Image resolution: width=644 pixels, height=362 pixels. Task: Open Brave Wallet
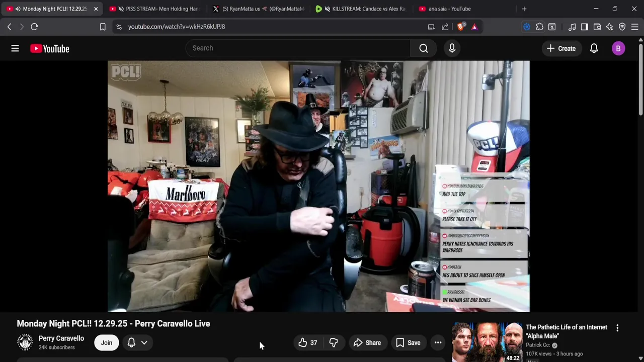(597, 27)
